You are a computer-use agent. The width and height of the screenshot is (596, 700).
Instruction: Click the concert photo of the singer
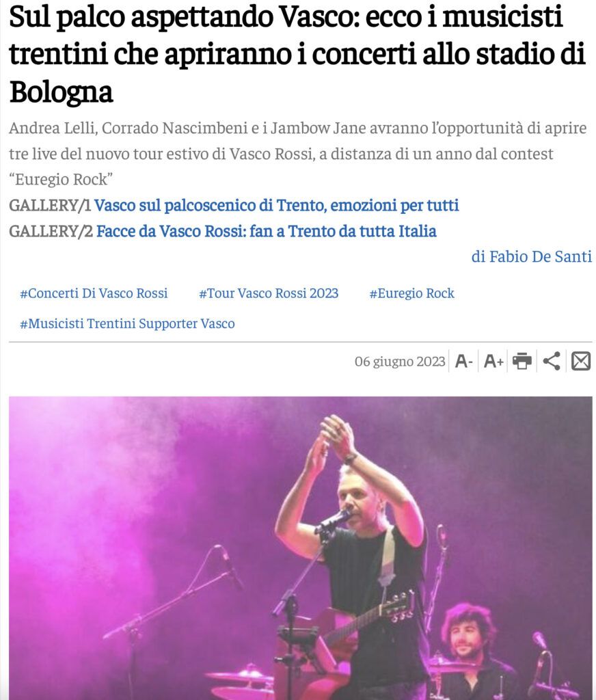tap(301, 548)
